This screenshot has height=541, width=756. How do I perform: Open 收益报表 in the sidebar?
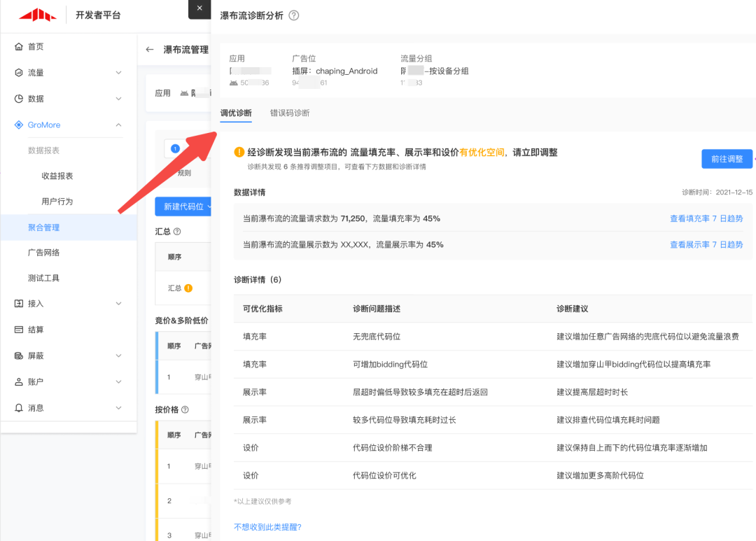pos(57,176)
